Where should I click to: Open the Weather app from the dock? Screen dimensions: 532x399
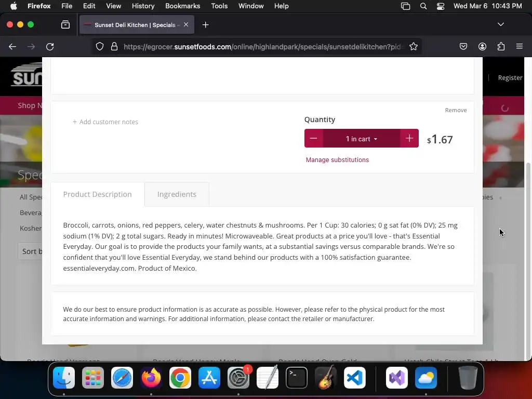426,378
